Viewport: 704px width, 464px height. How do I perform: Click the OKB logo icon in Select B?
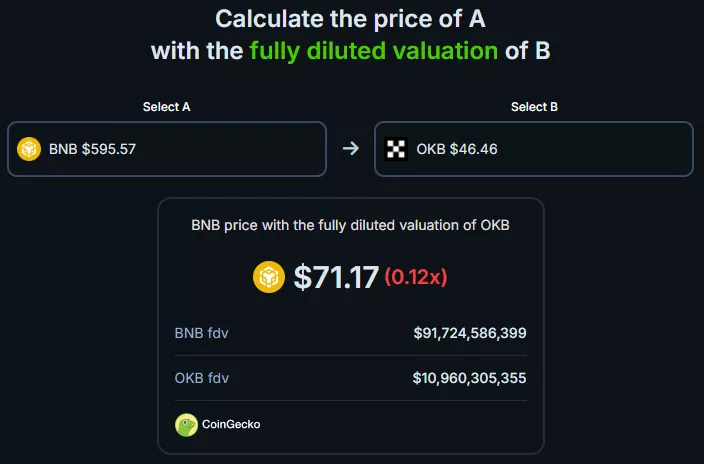click(x=397, y=149)
